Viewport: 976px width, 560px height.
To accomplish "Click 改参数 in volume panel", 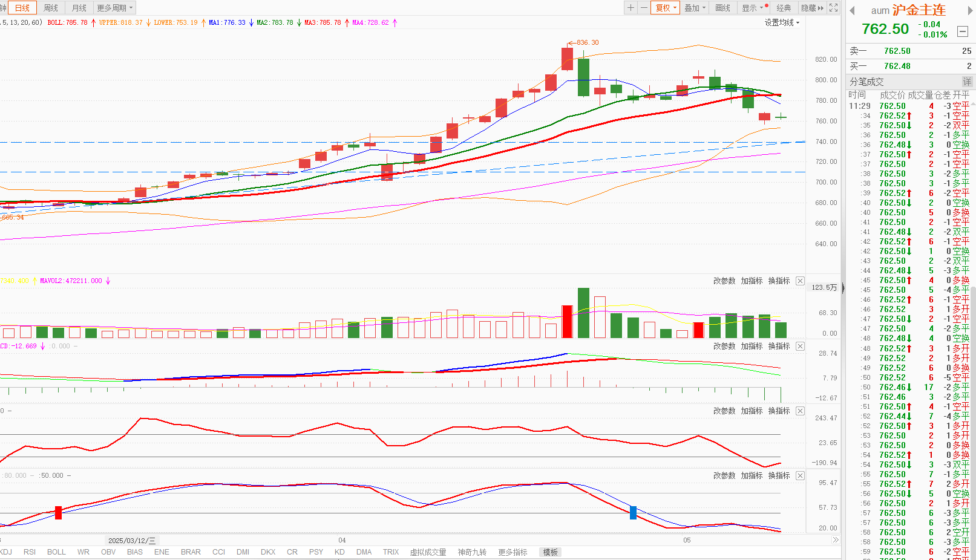I will [724, 281].
